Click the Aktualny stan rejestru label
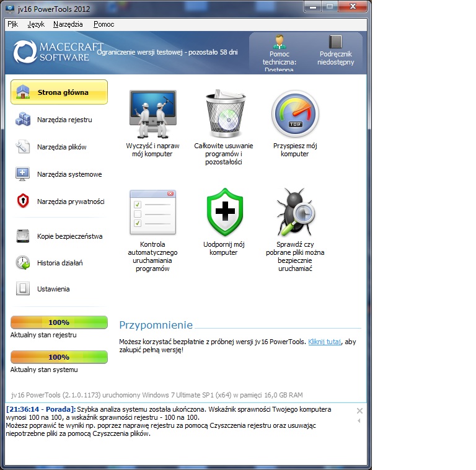The height and width of the screenshot is (470, 476). tap(43, 335)
